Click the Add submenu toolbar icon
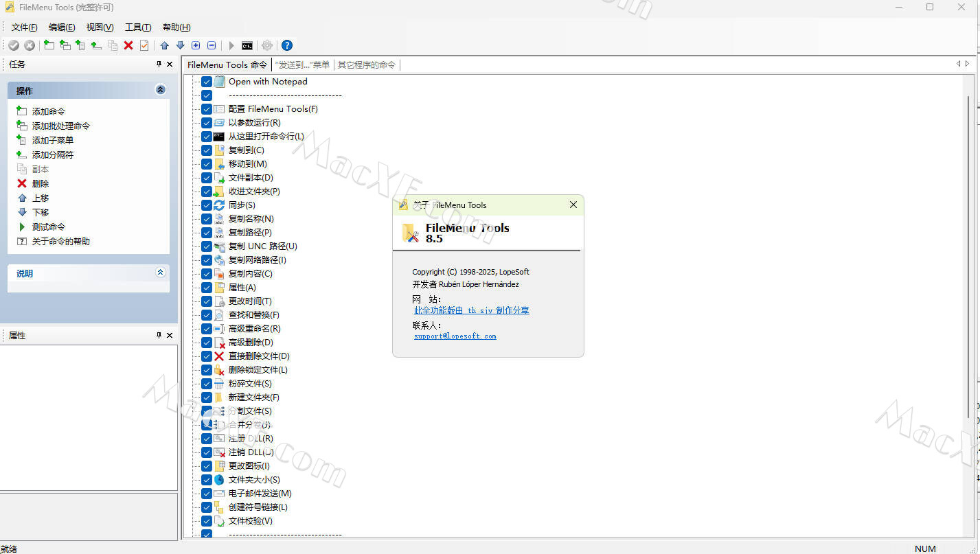The height and width of the screenshot is (554, 980). pos(80,45)
